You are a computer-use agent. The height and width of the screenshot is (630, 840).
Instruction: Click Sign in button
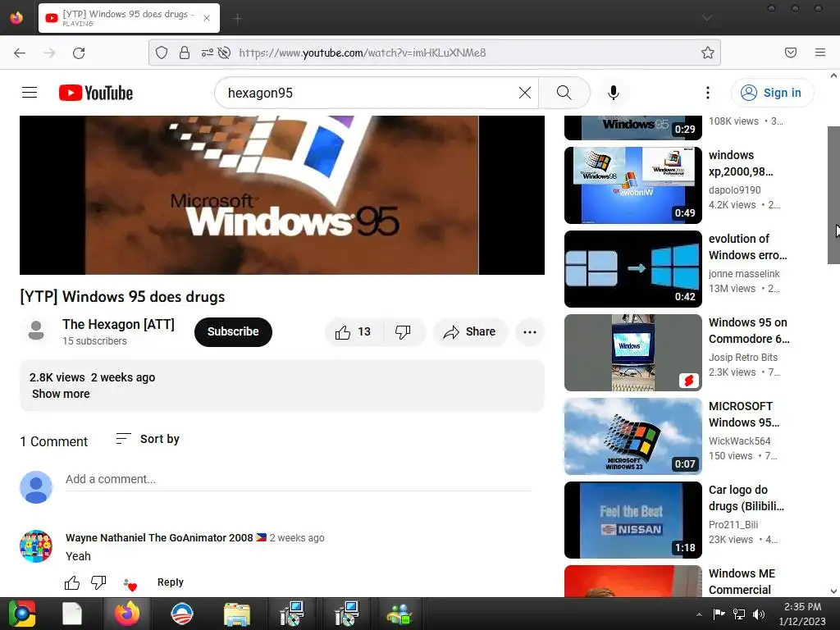coord(772,93)
